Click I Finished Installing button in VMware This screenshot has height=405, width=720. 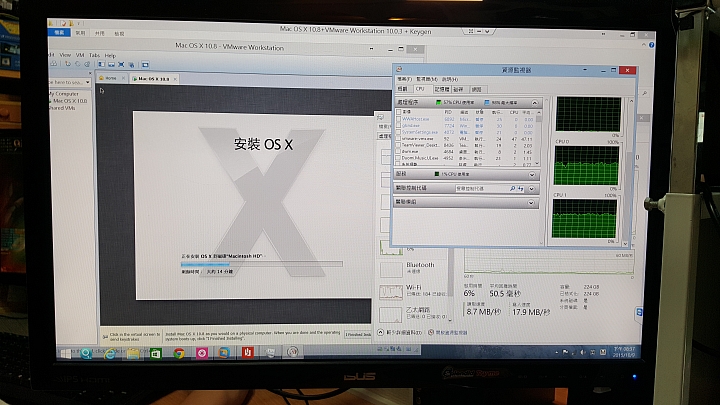(358, 335)
